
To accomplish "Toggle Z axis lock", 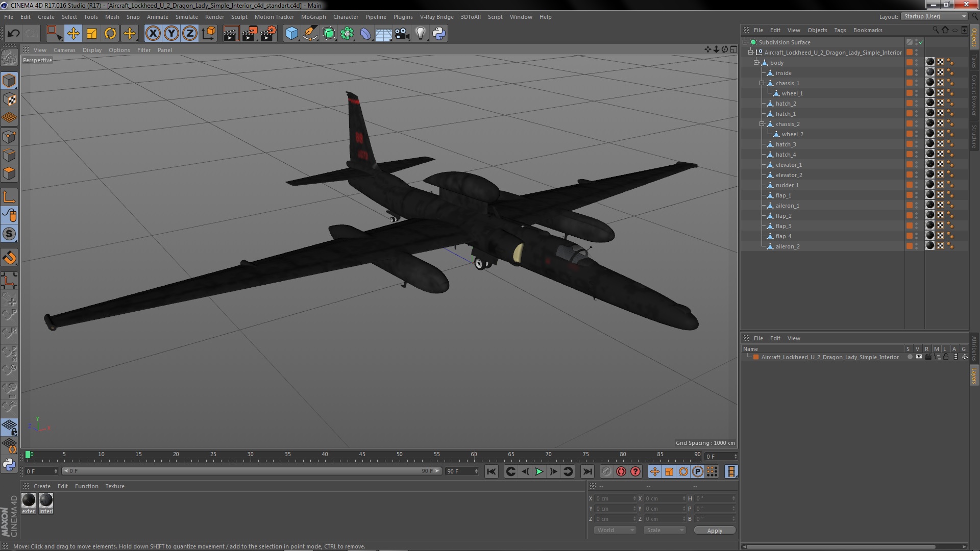I will tap(190, 34).
